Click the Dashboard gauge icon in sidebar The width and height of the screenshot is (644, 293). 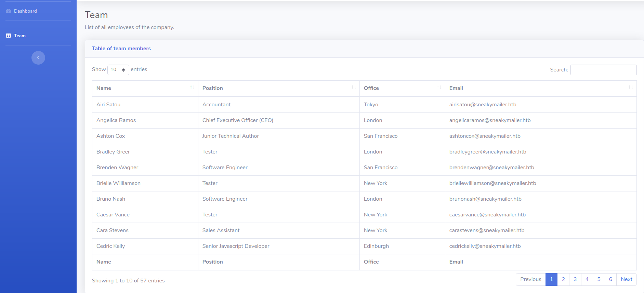tap(9, 11)
